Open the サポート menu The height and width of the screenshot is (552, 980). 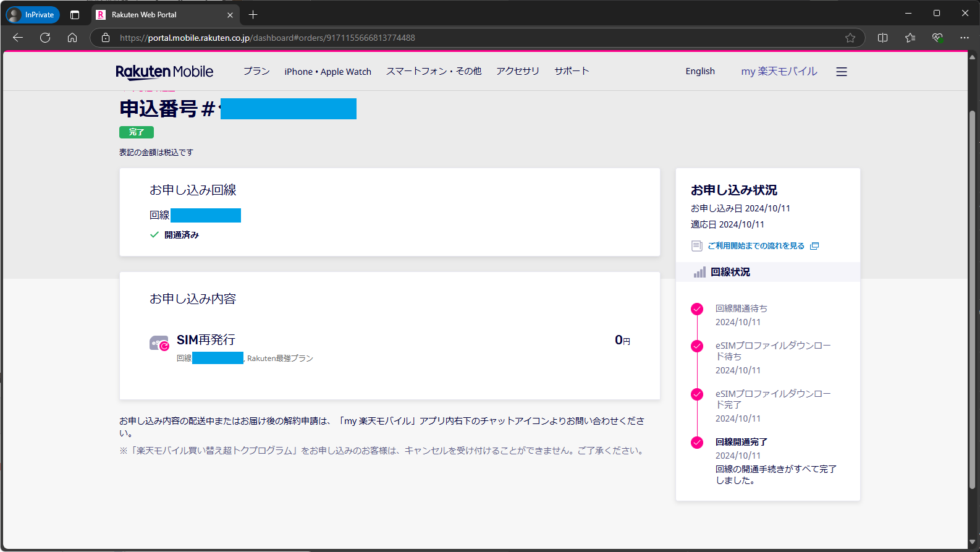572,71
